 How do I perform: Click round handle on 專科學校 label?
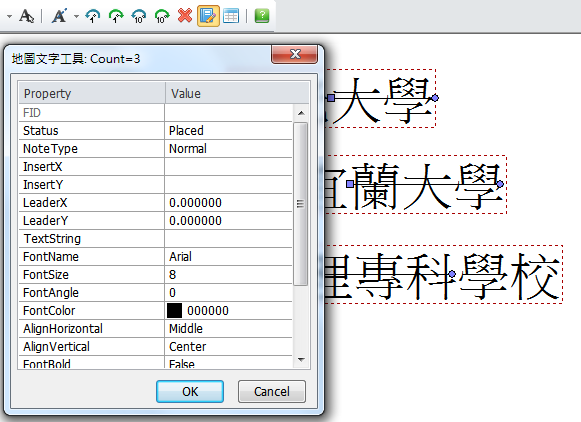pos(452,274)
